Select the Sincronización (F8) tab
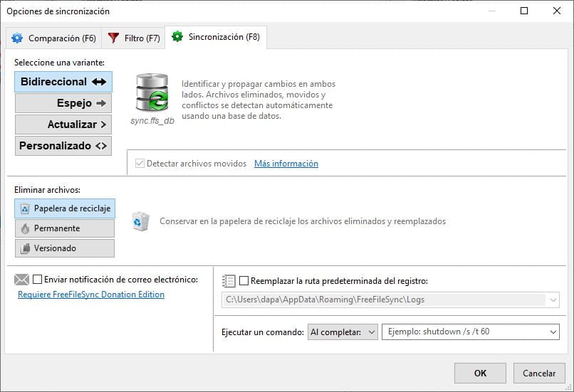Image resolution: width=574 pixels, height=392 pixels. pos(216,37)
